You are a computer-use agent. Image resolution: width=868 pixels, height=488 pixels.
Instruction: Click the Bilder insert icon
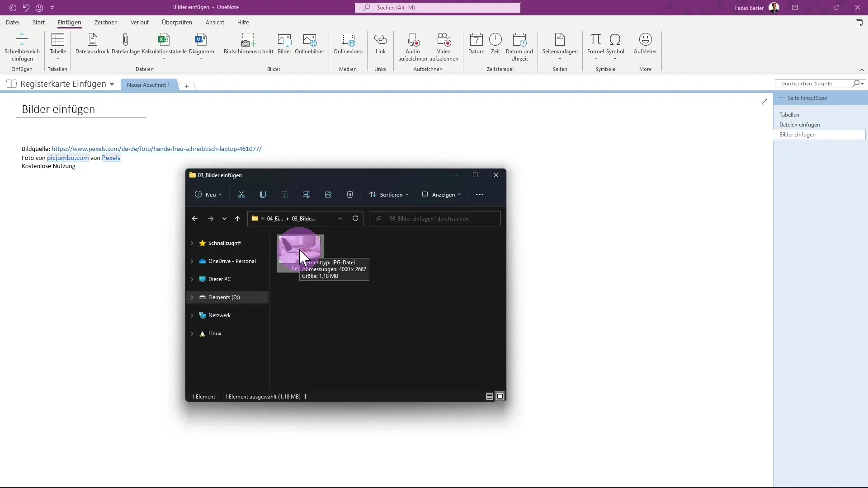click(284, 44)
